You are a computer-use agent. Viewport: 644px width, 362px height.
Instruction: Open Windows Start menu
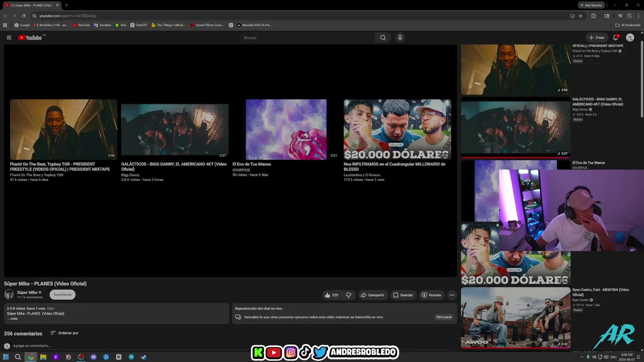click(6, 357)
